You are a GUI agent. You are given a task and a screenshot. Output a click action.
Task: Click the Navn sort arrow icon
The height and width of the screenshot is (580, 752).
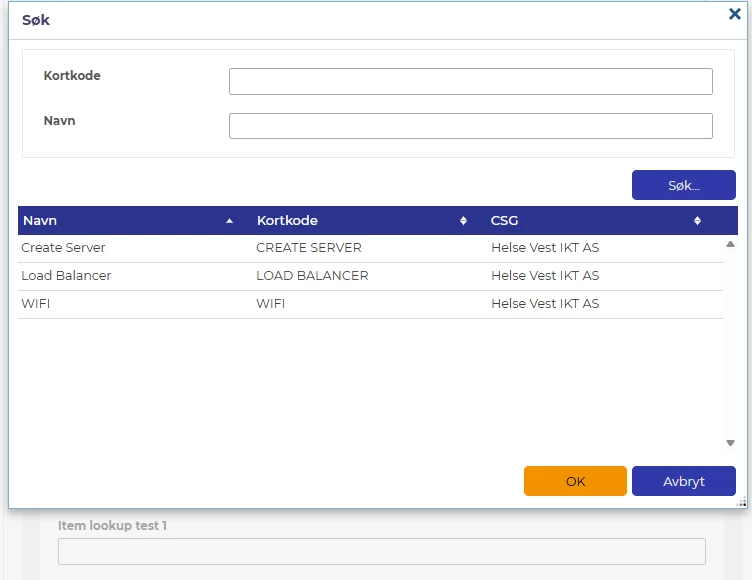[x=229, y=221]
